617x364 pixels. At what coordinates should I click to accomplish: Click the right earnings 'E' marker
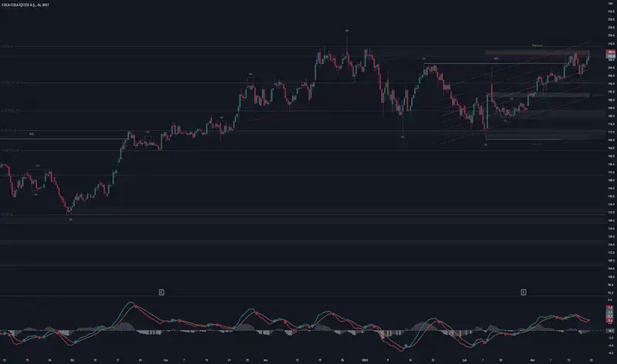tap(524, 292)
